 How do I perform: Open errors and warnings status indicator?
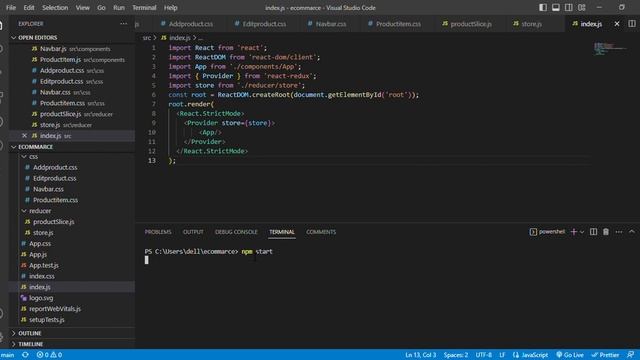(49, 355)
